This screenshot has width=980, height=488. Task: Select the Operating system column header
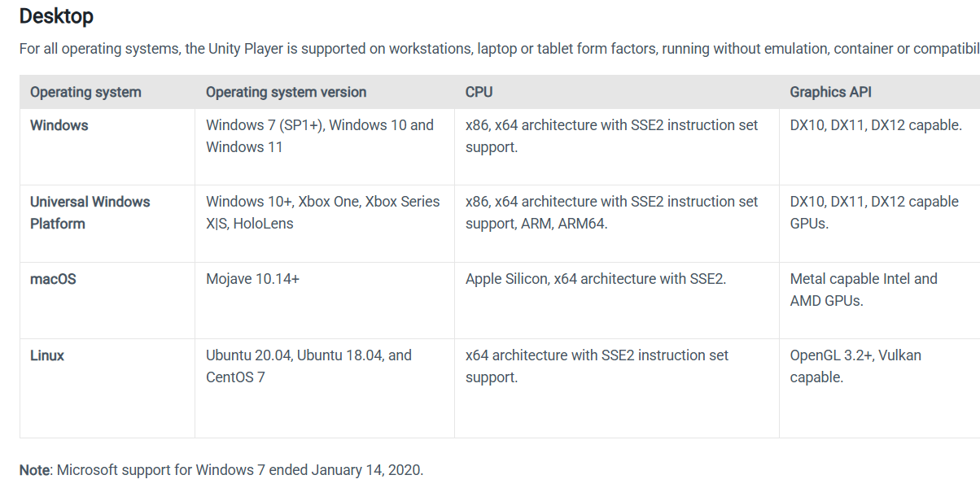tap(85, 92)
